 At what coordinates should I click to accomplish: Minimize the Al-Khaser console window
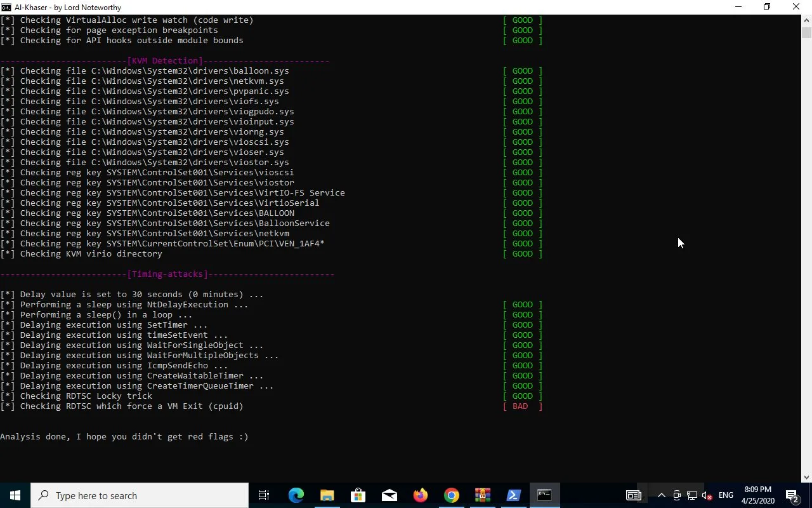tap(738, 7)
